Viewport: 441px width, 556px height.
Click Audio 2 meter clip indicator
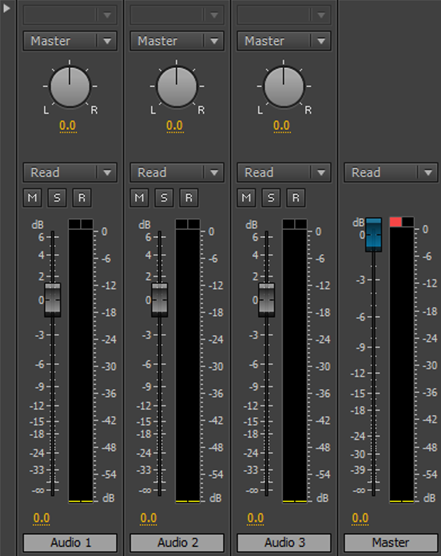point(188,224)
